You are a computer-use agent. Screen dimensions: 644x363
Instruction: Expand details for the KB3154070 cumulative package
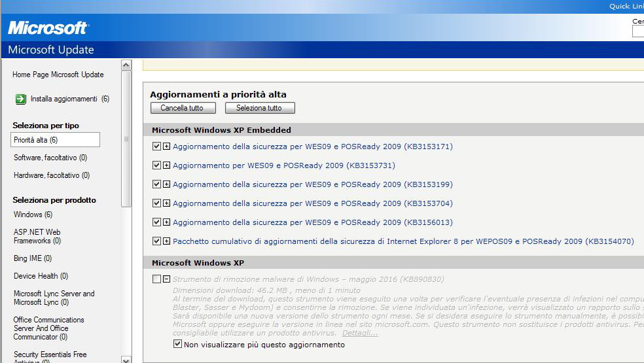coord(166,241)
